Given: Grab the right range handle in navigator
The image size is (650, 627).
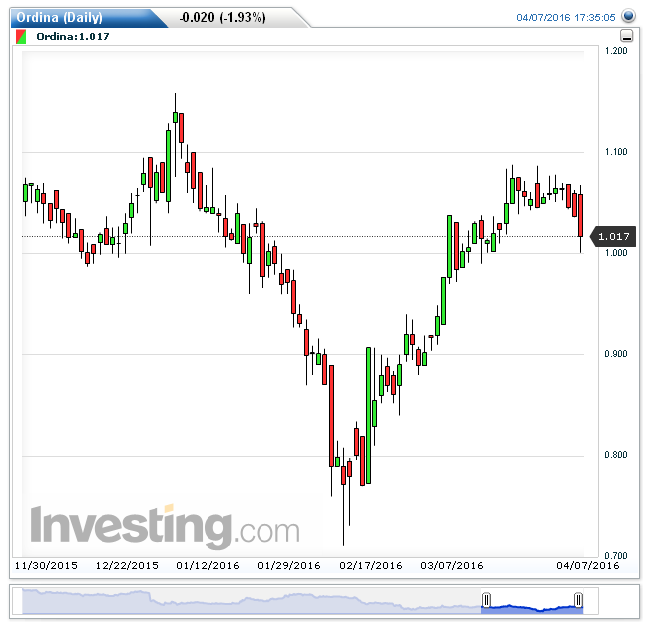Looking at the screenshot, I should click(x=578, y=600).
